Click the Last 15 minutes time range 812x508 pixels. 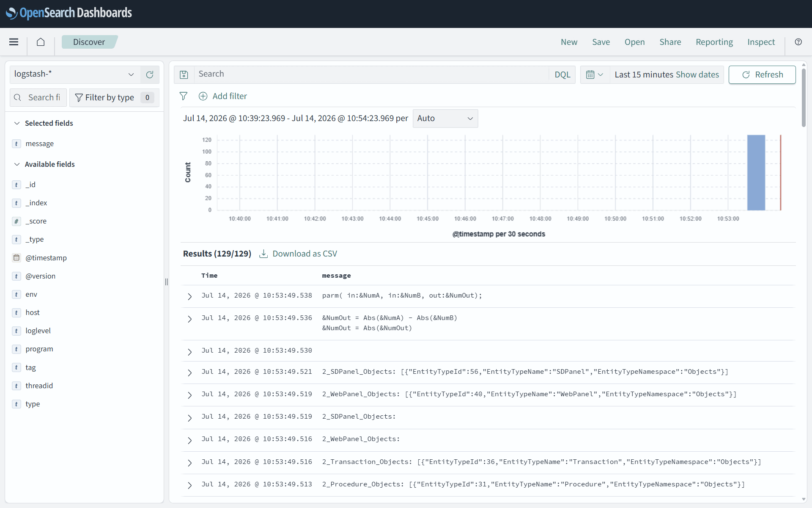[x=644, y=75]
